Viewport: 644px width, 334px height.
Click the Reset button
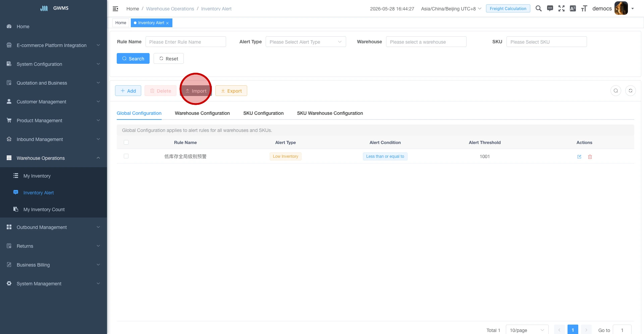(x=168, y=58)
